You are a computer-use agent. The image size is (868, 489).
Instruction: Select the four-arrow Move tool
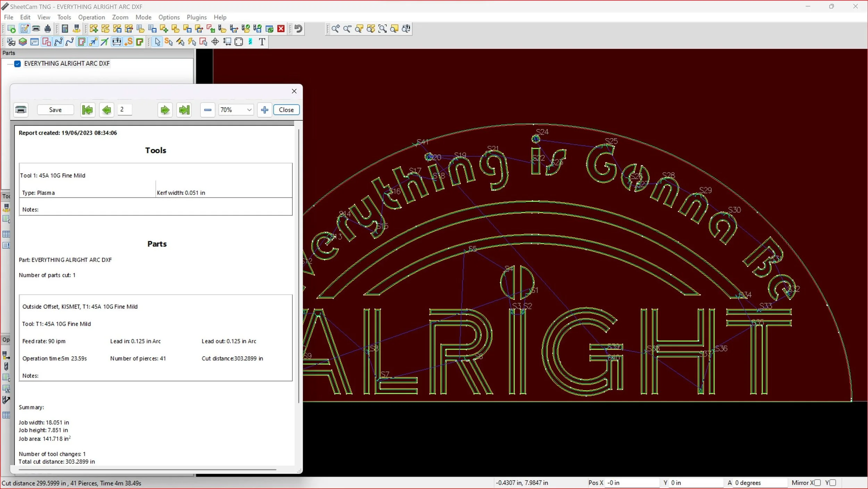[x=215, y=42]
